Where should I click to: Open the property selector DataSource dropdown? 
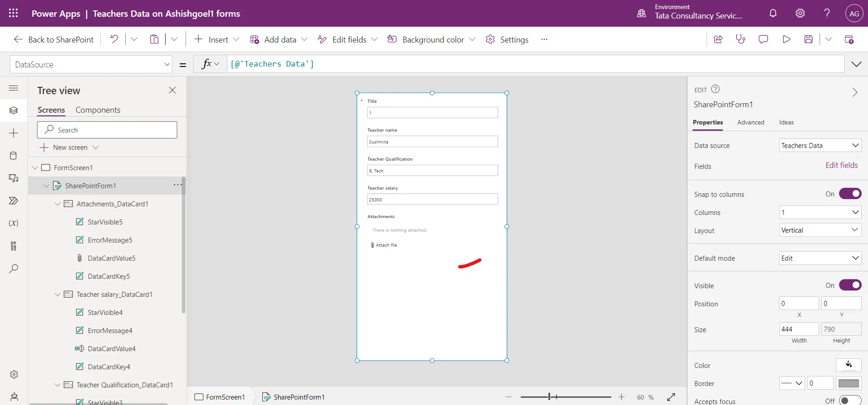(91, 64)
